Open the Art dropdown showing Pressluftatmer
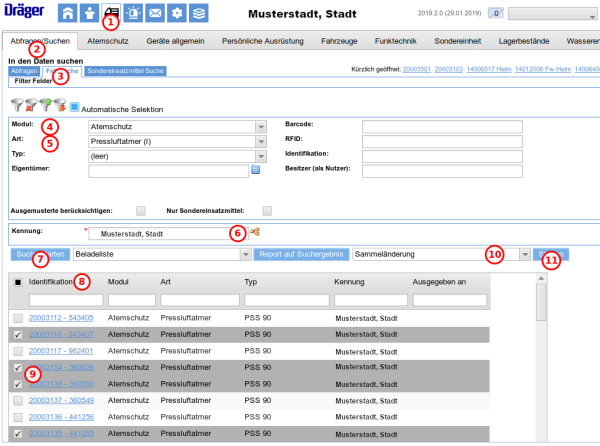 [260, 142]
